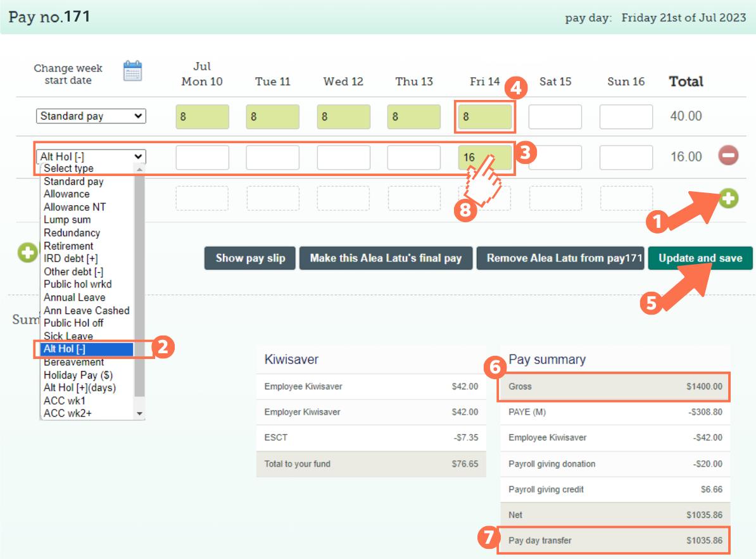Open the Standard pay type dropdown

91,116
